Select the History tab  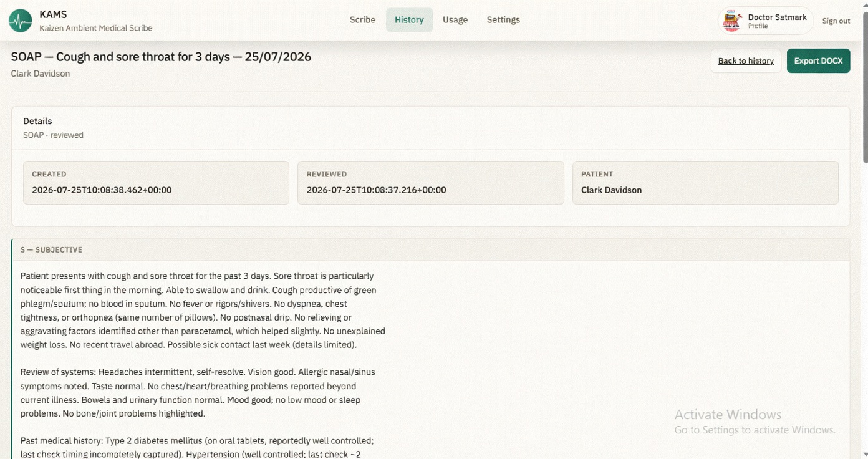coord(409,20)
